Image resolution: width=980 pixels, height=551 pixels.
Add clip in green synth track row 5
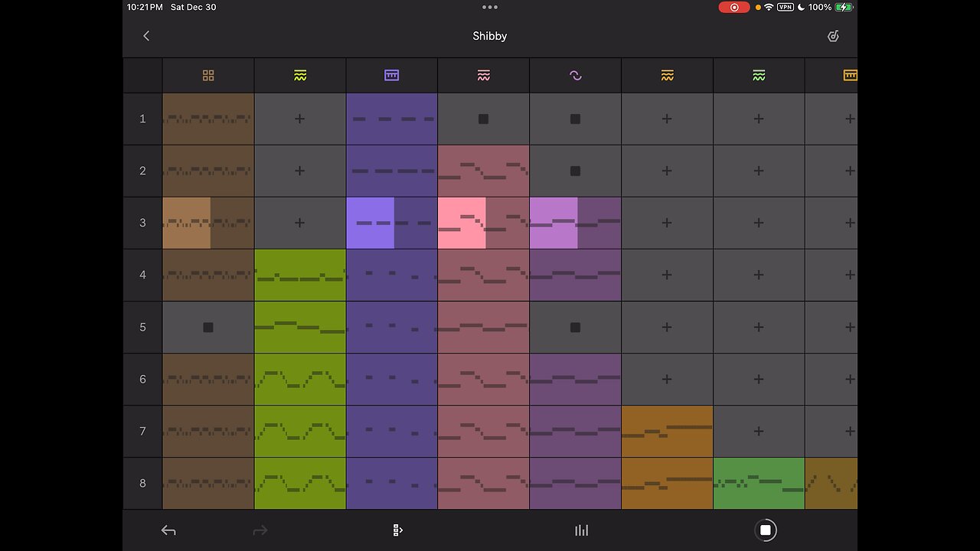coord(759,327)
